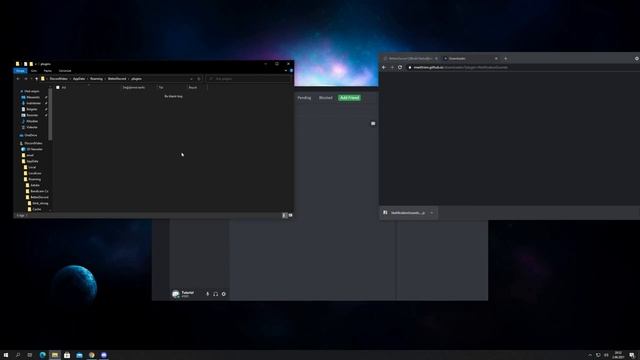Show hidden system tray icons
Screen dimensions: 640x360
pyautogui.click(x=590, y=355)
